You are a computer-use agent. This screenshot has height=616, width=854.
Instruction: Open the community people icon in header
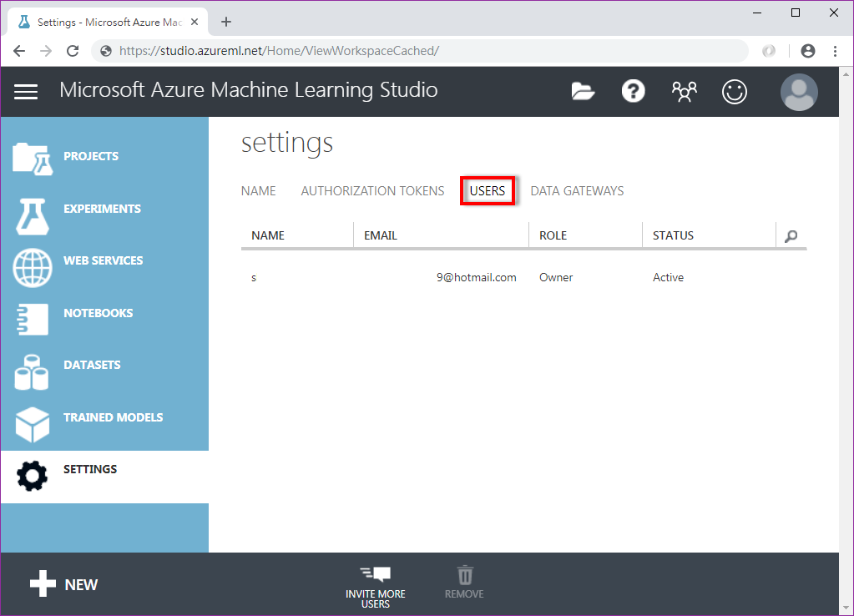(684, 92)
